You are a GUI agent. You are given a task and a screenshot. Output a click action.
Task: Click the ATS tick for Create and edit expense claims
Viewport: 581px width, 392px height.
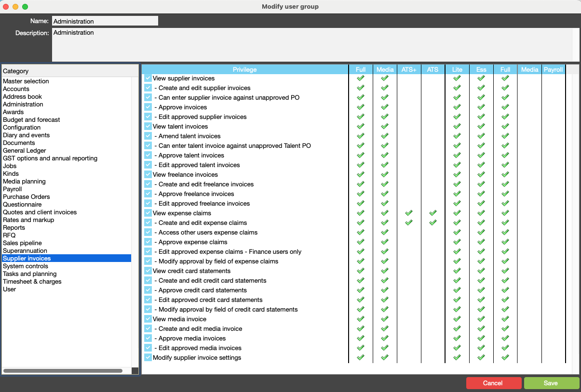point(433,222)
